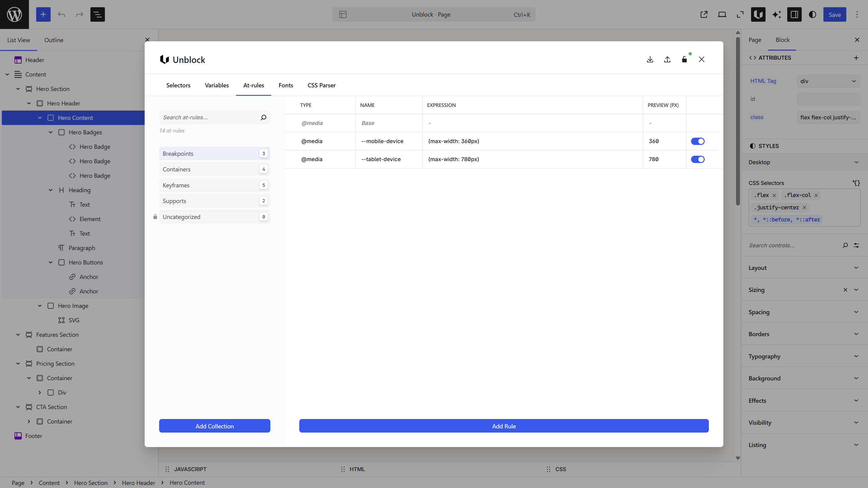
Task: Open the Document Overview icon
Action: pos(97,14)
